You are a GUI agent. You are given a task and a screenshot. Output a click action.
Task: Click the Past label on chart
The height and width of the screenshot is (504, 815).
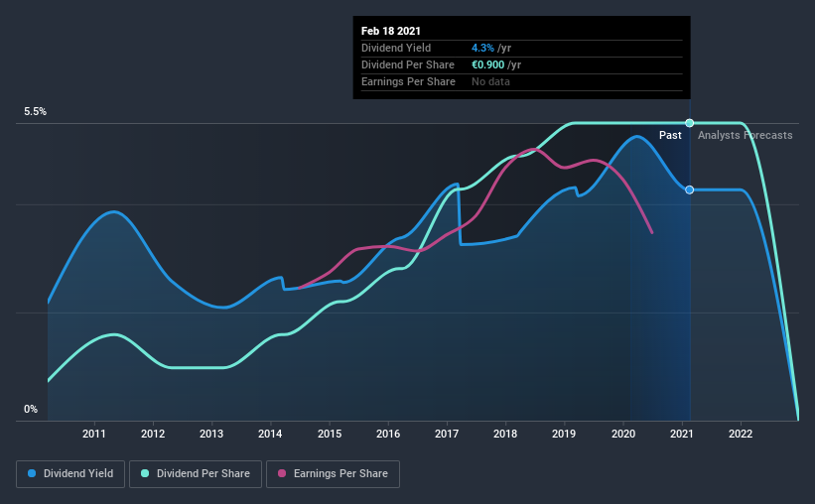(x=670, y=135)
